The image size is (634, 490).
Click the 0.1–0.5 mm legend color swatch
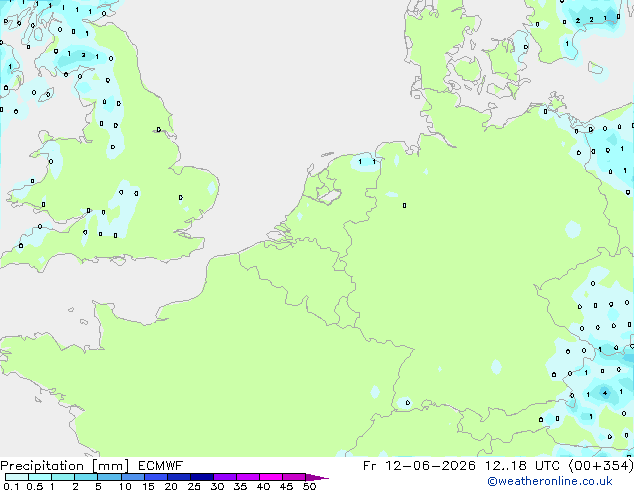17,477
